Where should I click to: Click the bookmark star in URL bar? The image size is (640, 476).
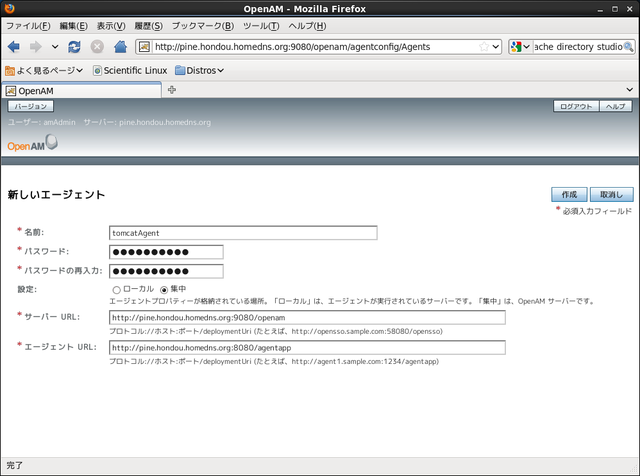pyautogui.click(x=484, y=46)
